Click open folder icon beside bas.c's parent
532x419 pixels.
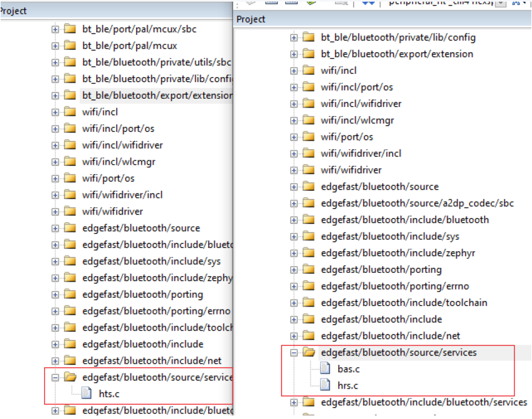(309, 352)
